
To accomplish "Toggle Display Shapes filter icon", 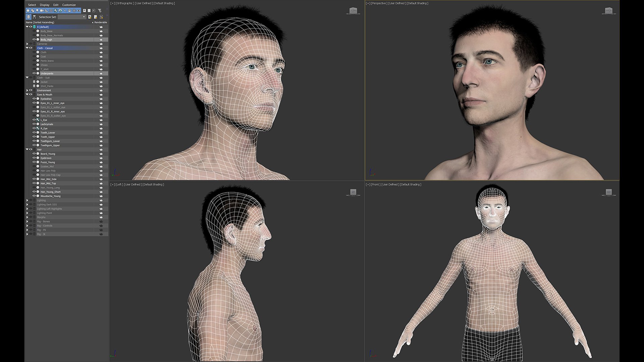I will click(33, 11).
